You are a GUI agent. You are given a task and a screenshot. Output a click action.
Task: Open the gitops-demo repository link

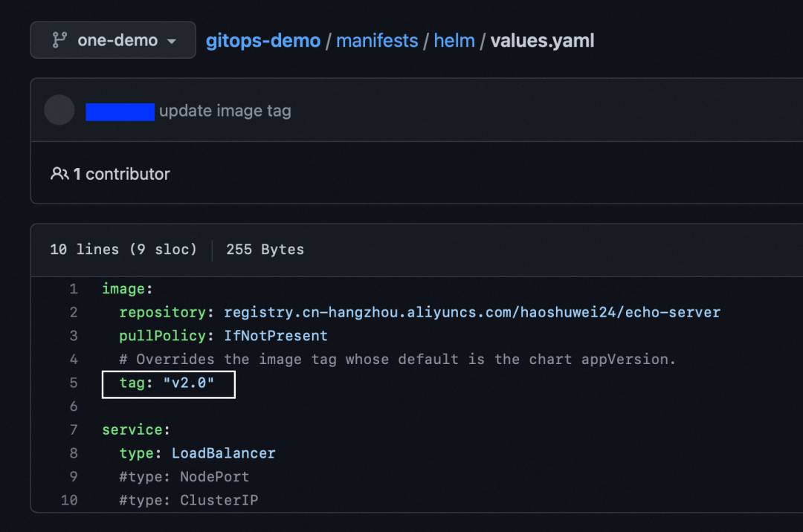pos(263,40)
